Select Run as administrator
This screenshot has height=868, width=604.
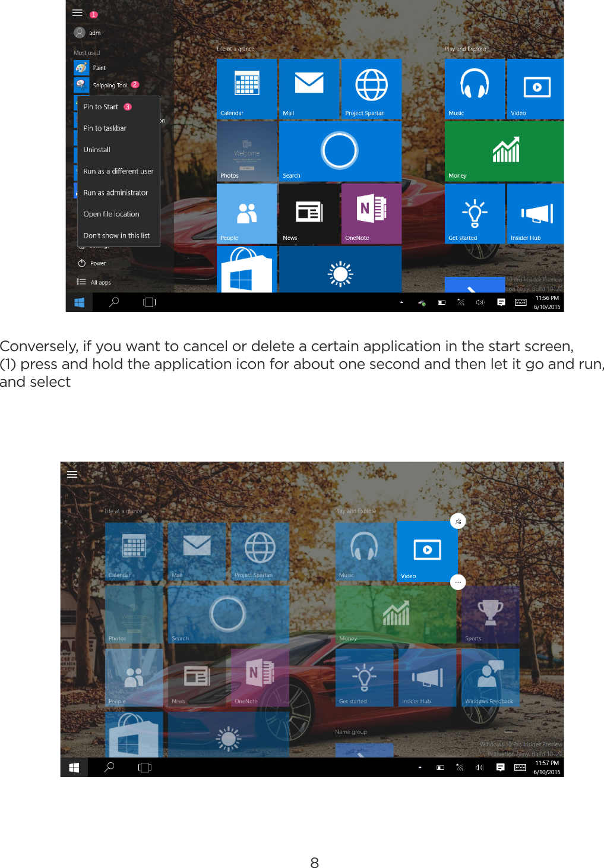119,192
